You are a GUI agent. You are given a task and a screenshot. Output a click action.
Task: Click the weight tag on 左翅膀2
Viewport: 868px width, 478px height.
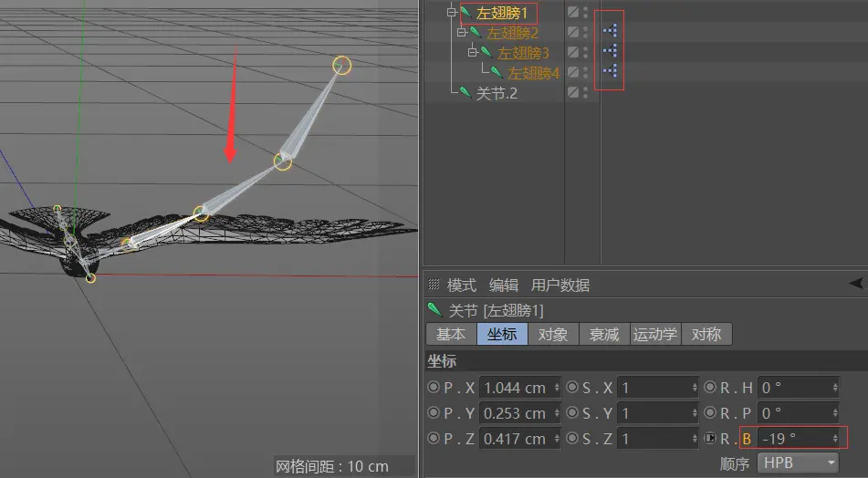(x=610, y=32)
